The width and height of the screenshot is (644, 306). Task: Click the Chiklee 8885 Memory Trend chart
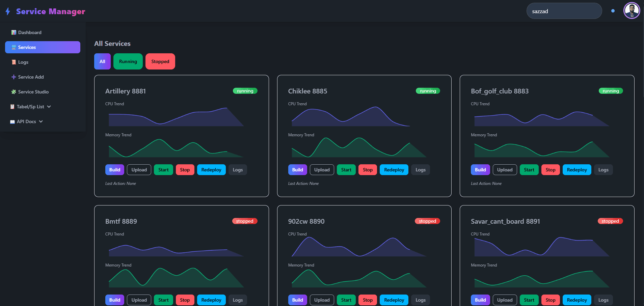(359, 147)
